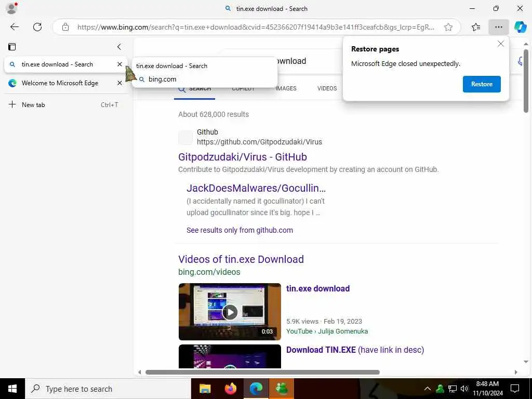This screenshot has height=399, width=532.
Task: Click the github.com/Gitpodzudaki/Virus URL text
Action: (259, 142)
